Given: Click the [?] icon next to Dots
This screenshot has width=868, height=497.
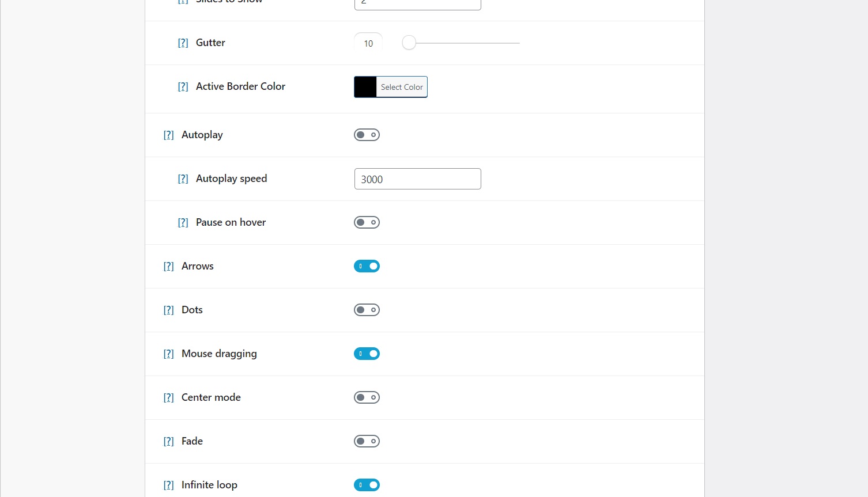Looking at the screenshot, I should [x=168, y=310].
